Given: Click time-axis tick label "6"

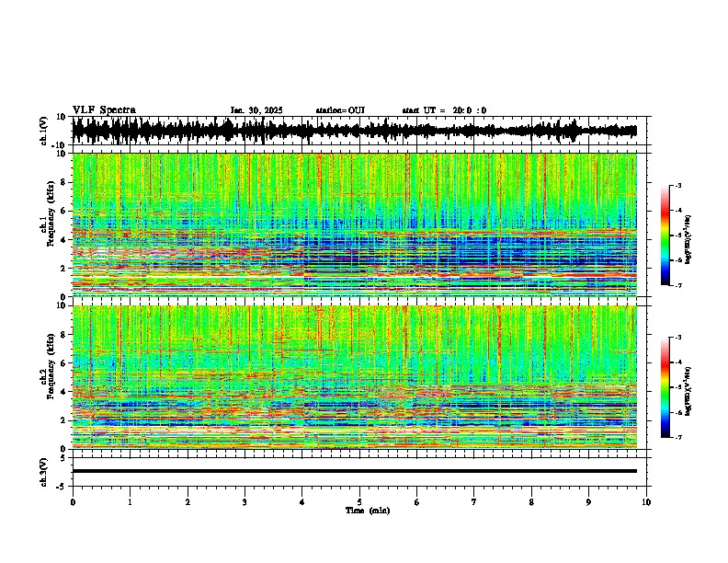Looking at the screenshot, I should coord(417,502).
